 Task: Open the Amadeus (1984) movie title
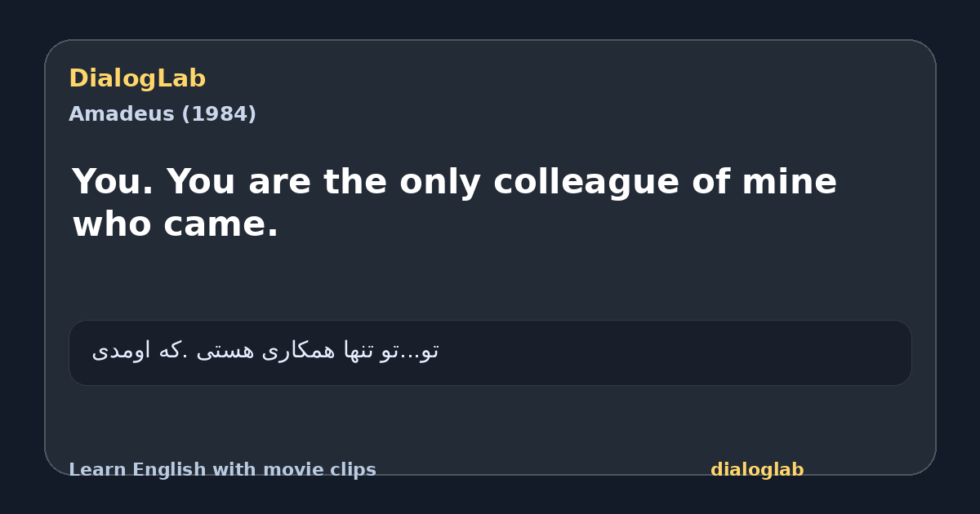tap(163, 114)
